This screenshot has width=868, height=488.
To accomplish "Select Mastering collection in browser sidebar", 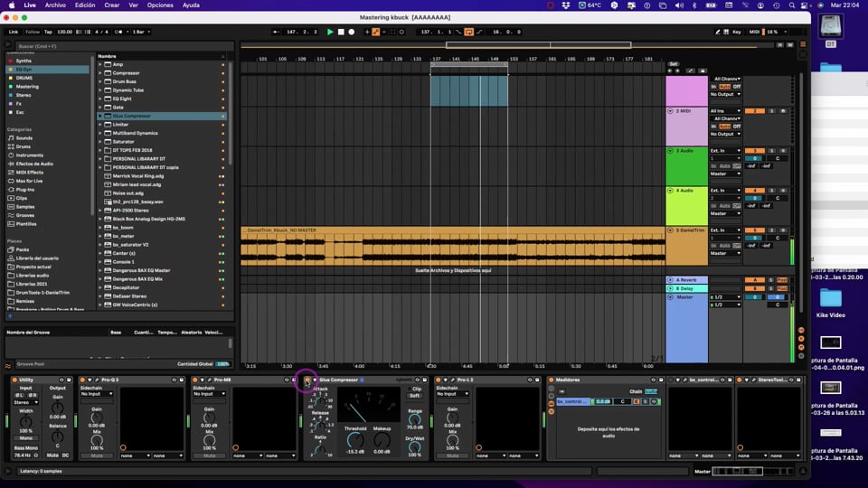I will point(27,87).
